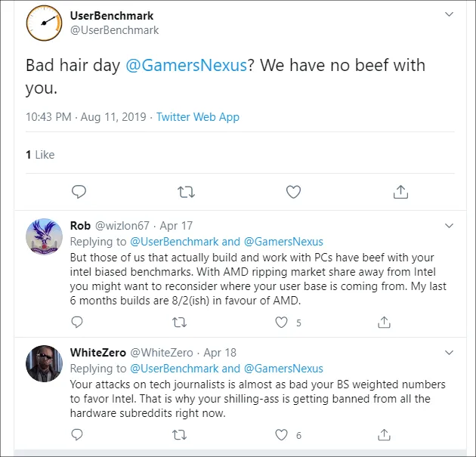The width and height of the screenshot is (476, 457).
Task: Open WhiteZero's profile picture
Action: [x=44, y=365]
